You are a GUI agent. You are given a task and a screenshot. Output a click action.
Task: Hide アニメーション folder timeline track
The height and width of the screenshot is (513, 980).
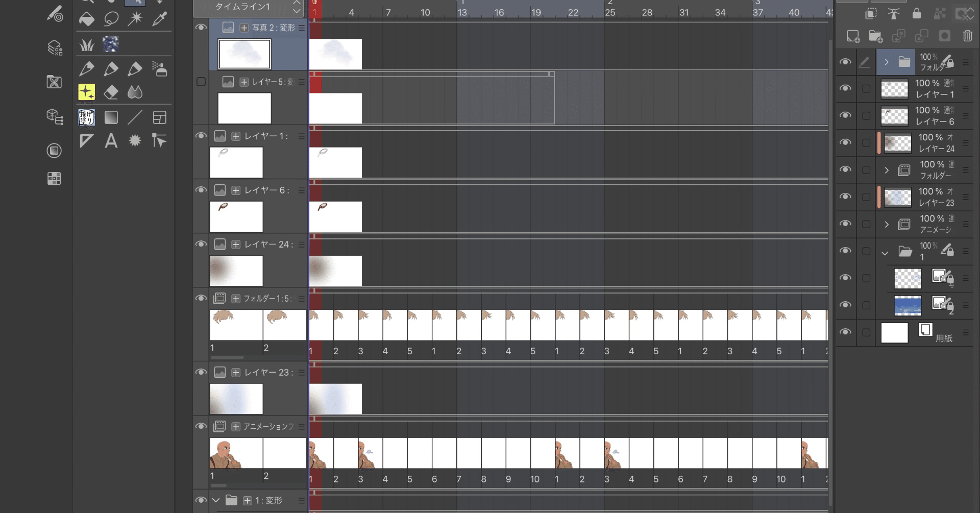click(x=201, y=426)
